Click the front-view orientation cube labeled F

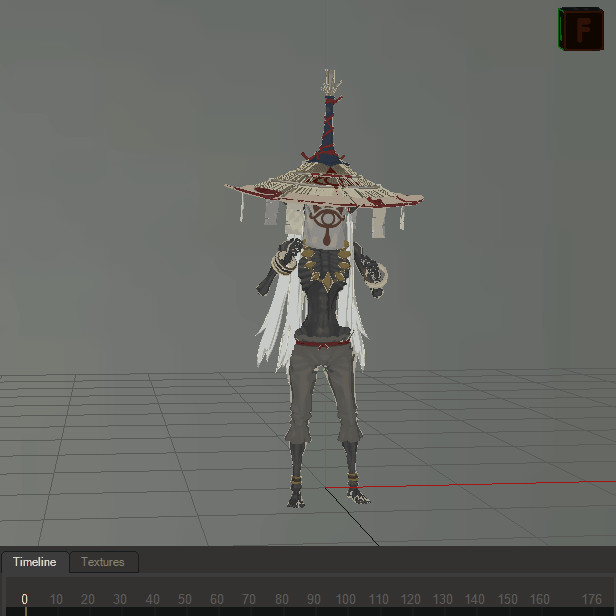579,28
